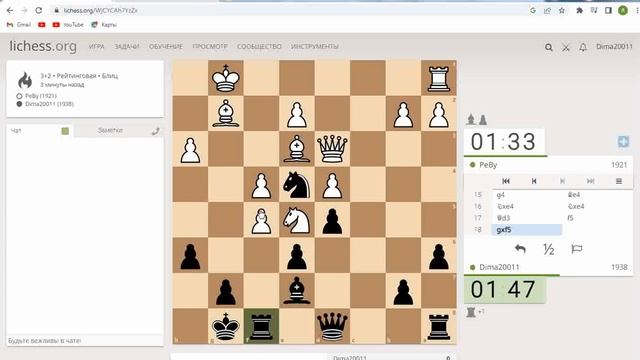
Task: Toggle the chat enable checkbox
Action: [65, 131]
